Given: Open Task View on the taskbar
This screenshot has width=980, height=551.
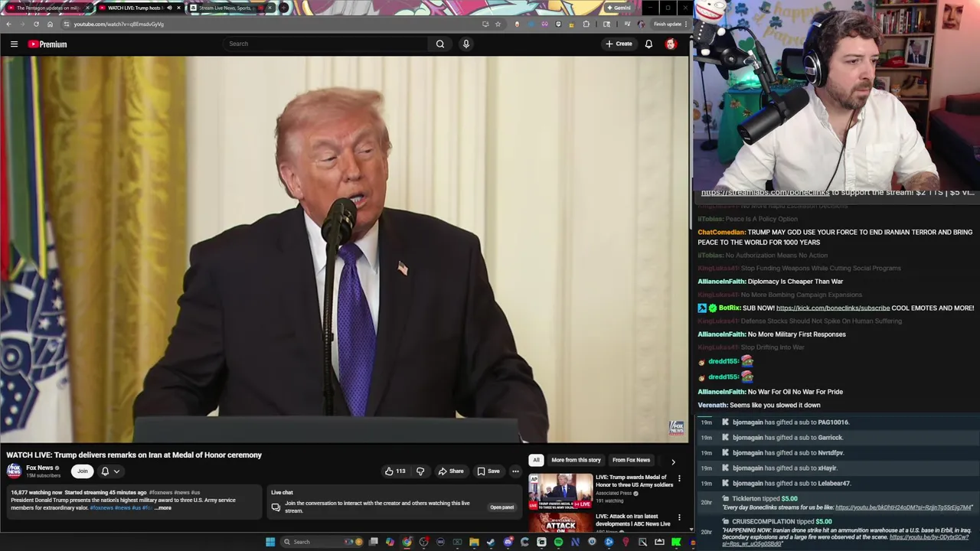Looking at the screenshot, I should point(373,542).
